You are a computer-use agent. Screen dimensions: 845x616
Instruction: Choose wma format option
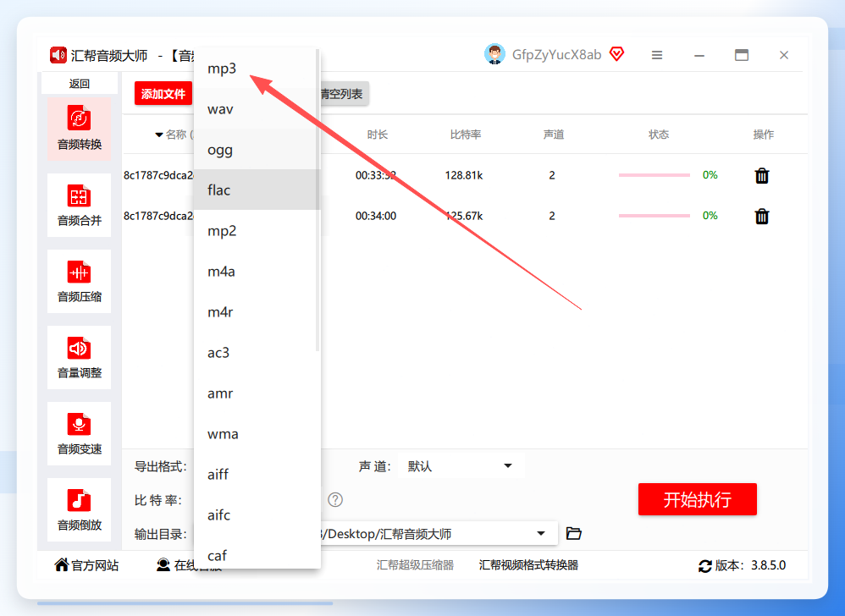257,433
